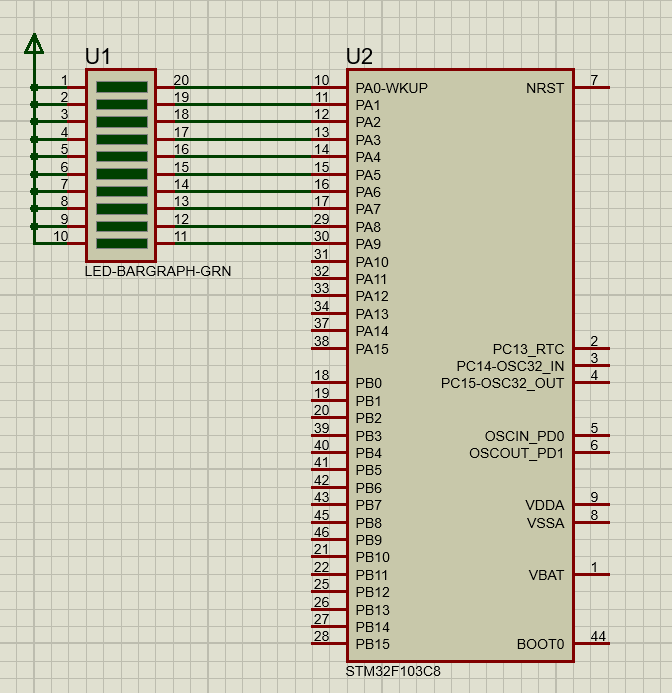This screenshot has width=672, height=693.
Task: Click the PA10 pin label
Action: coord(372,262)
